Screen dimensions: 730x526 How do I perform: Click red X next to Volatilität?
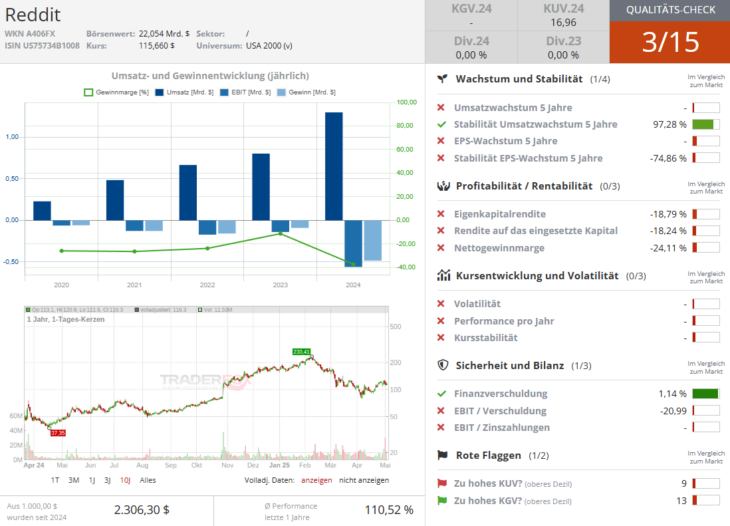pyautogui.click(x=441, y=304)
